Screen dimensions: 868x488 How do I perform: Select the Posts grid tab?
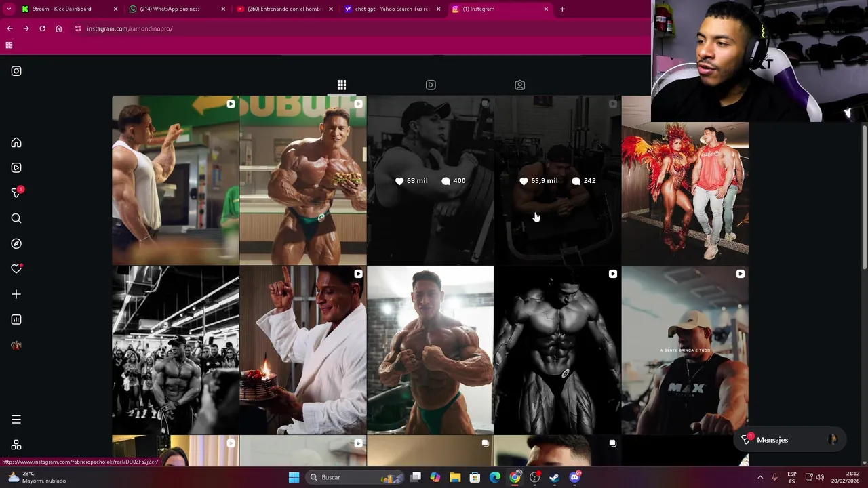(x=342, y=85)
